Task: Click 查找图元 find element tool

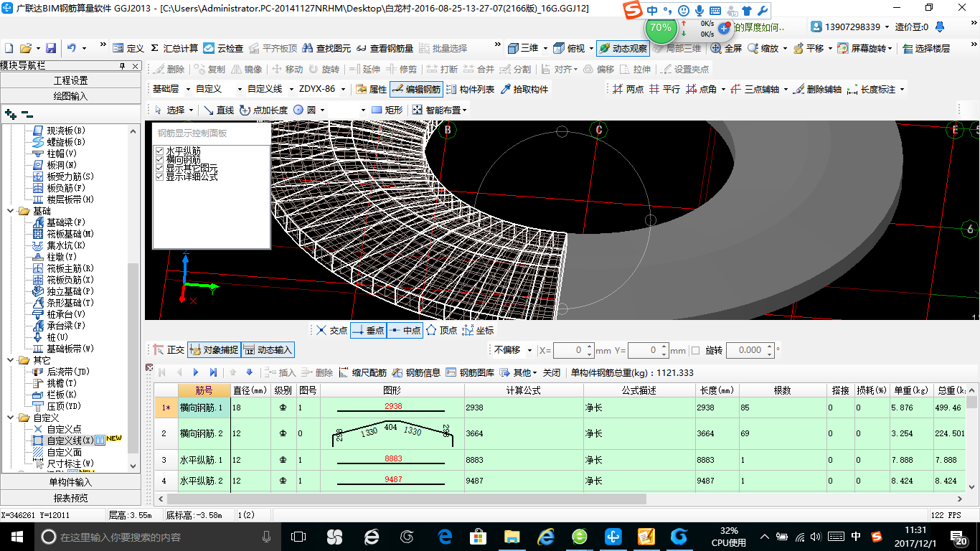Action: tap(326, 48)
